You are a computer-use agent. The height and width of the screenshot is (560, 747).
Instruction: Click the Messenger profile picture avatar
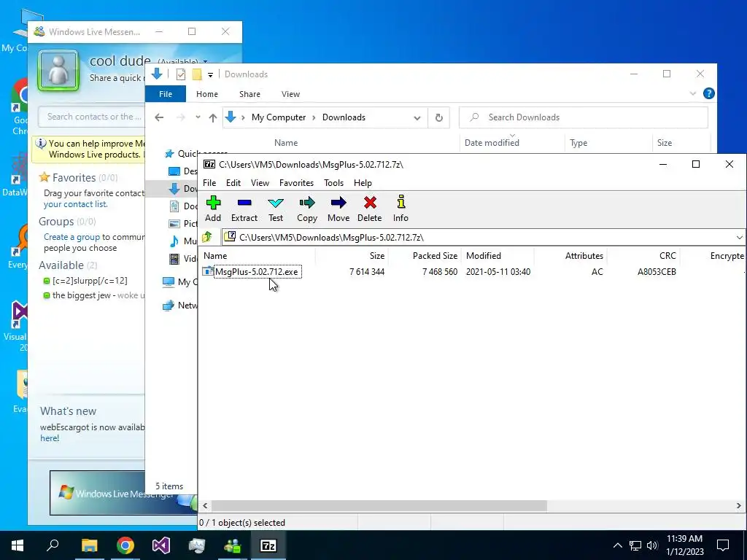(x=58, y=71)
